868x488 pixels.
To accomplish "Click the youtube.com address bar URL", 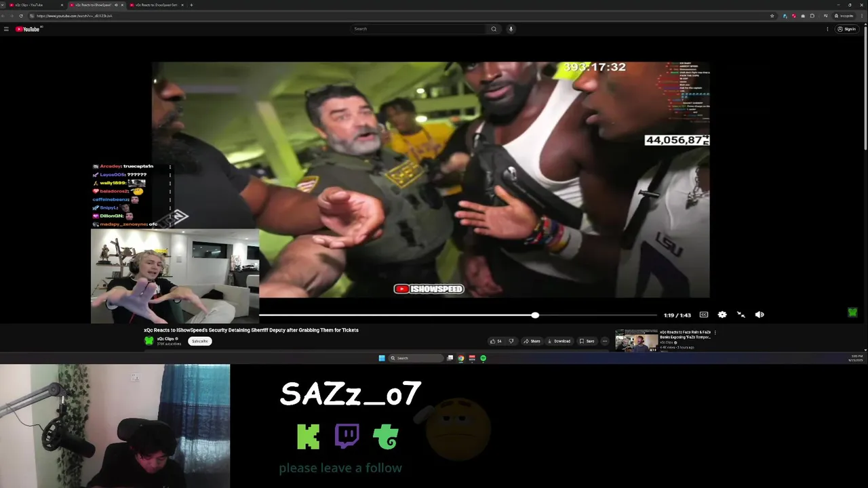I will point(75,16).
